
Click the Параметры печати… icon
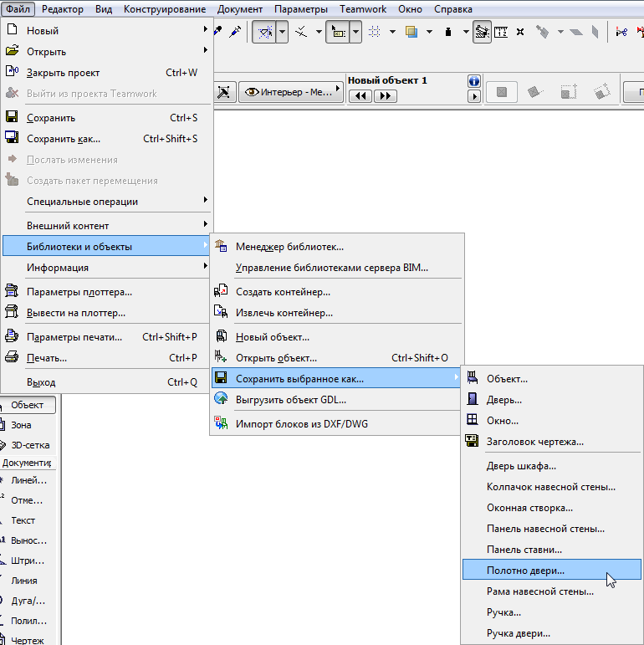[x=12, y=335]
